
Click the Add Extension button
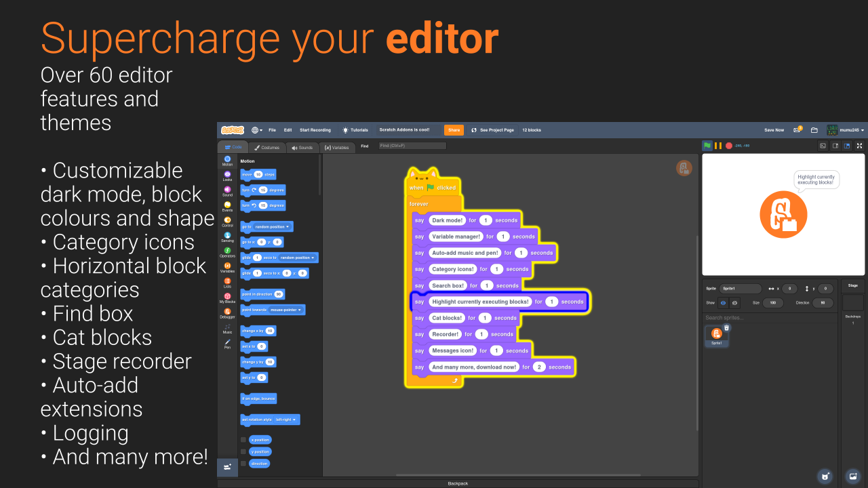click(227, 467)
